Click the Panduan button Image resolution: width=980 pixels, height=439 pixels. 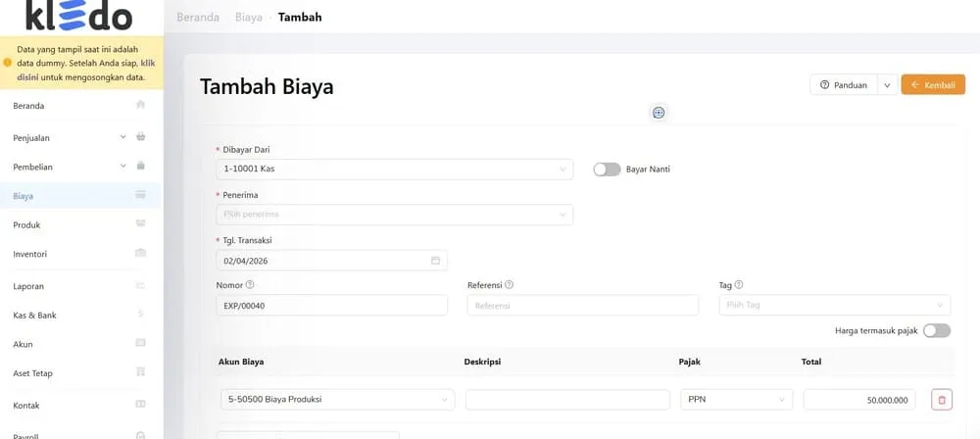844,85
